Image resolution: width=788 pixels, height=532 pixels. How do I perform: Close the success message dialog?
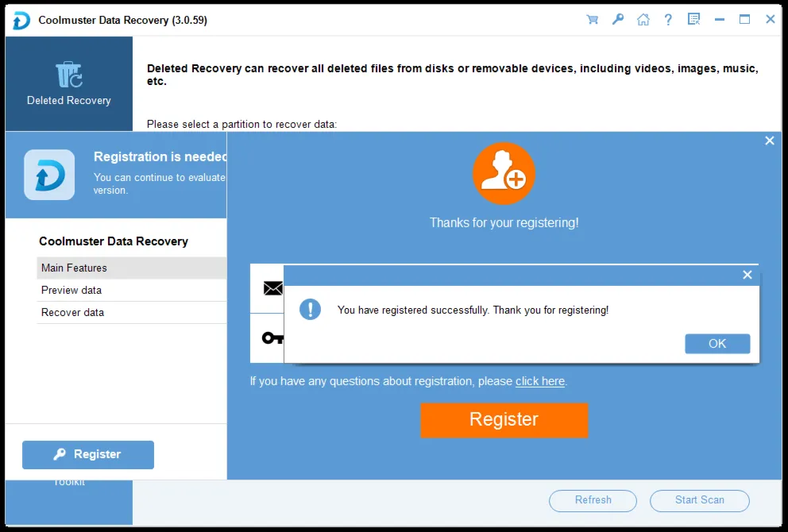tap(747, 275)
